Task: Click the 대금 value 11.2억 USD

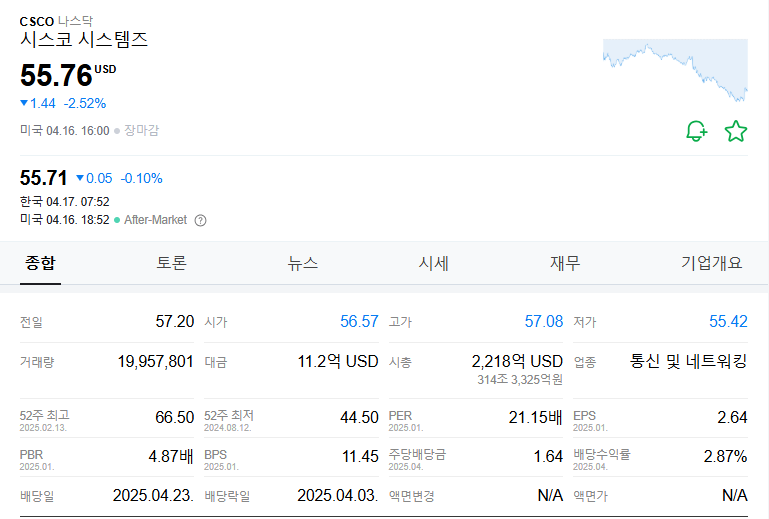Action: [338, 362]
